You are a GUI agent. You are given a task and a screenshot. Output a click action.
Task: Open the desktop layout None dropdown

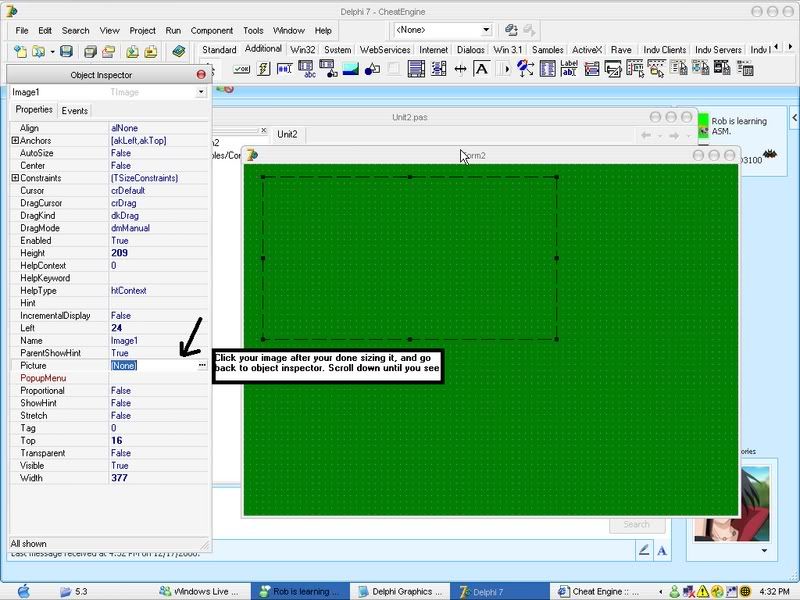(x=486, y=30)
